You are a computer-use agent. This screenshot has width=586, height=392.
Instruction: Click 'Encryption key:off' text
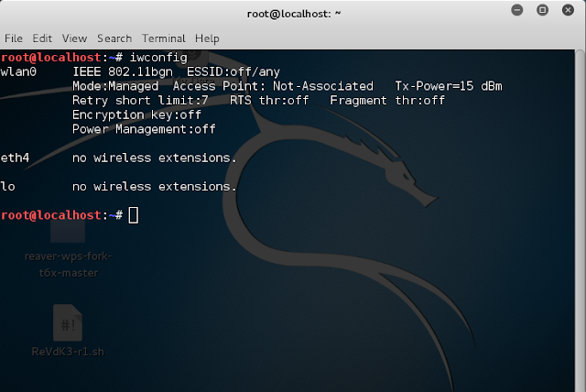[136, 114]
